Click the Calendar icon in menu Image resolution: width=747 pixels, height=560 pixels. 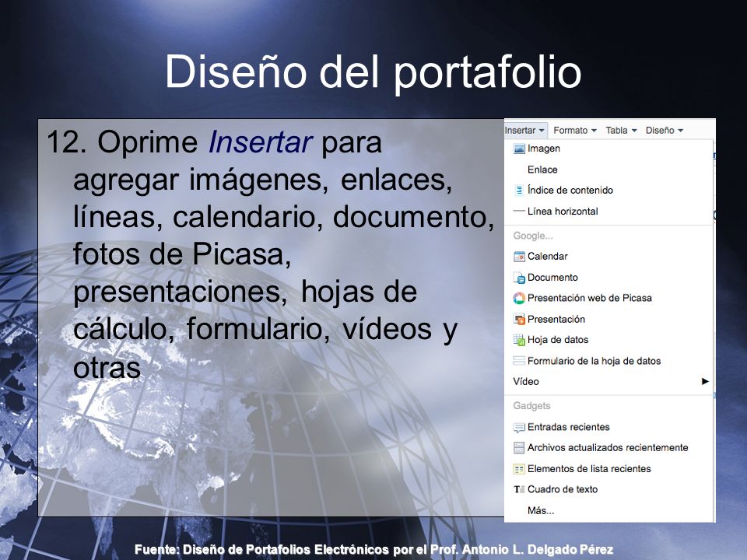tap(519, 257)
